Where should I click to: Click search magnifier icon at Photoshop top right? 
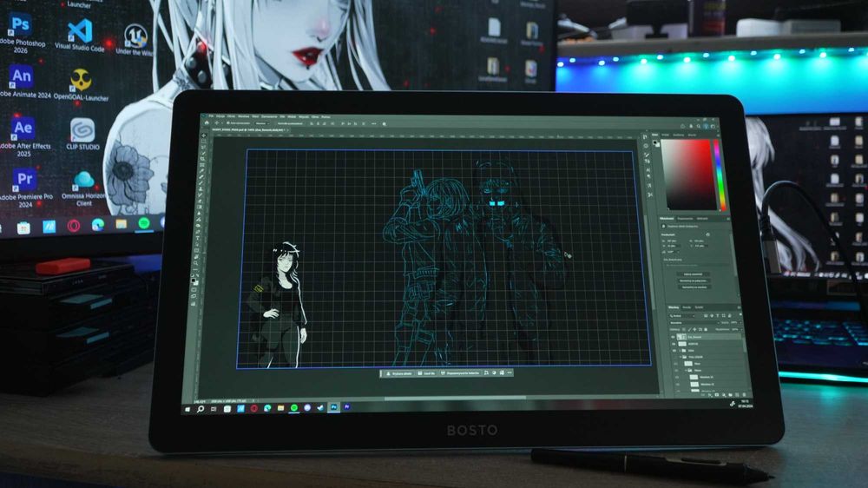(698, 126)
